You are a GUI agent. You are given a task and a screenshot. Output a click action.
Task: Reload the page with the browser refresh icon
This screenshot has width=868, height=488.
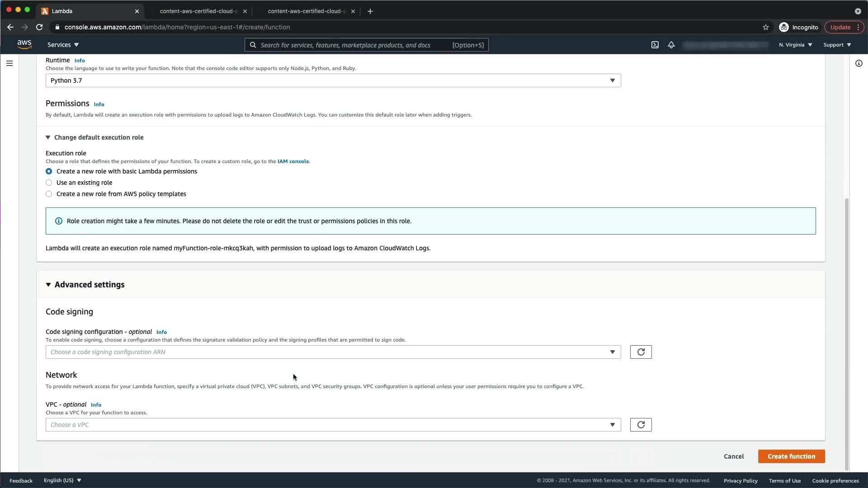click(39, 27)
